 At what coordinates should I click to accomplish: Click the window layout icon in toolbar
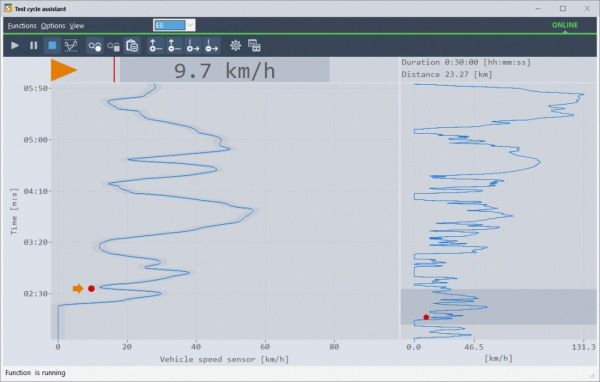(x=254, y=46)
